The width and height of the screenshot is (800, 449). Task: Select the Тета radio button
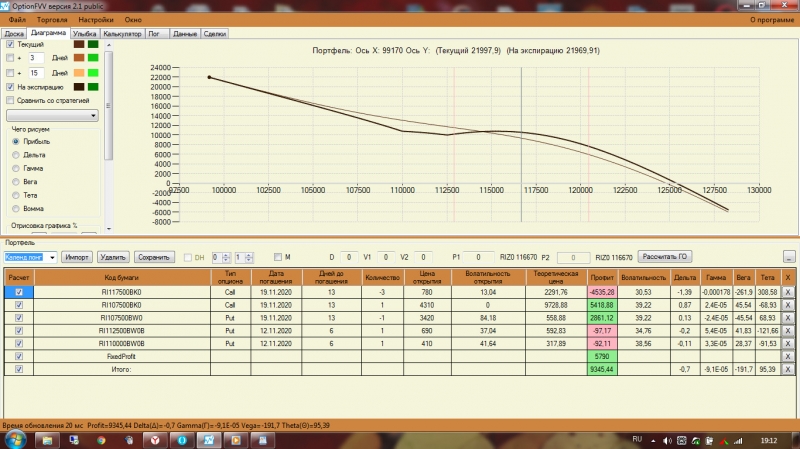coord(16,195)
